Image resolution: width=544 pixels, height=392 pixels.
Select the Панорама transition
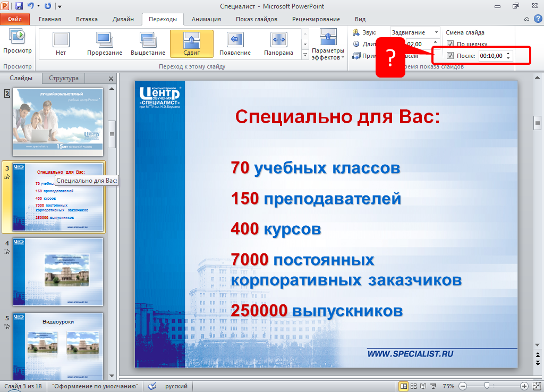pyautogui.click(x=278, y=43)
